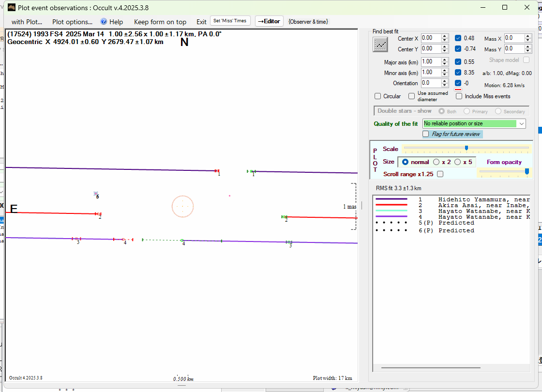Open the Quality of the fit dropdown
The width and height of the screenshot is (542, 392).
521,124
